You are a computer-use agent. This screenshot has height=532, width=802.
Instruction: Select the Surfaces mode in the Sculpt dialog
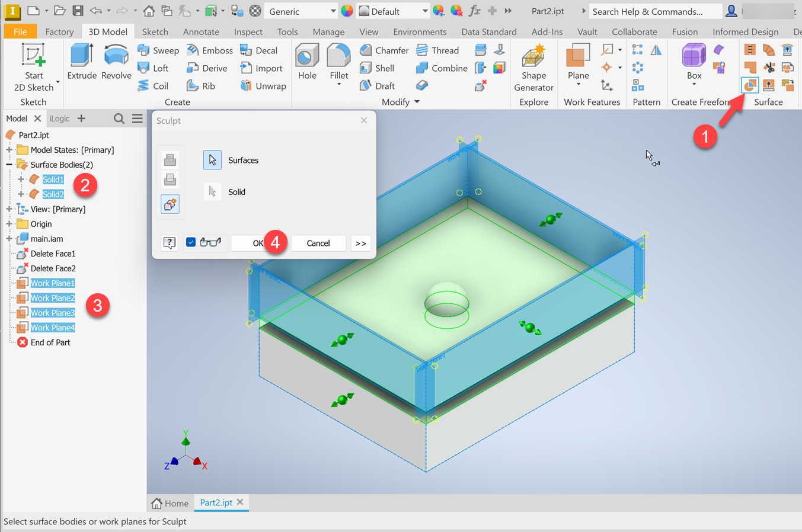[212, 160]
